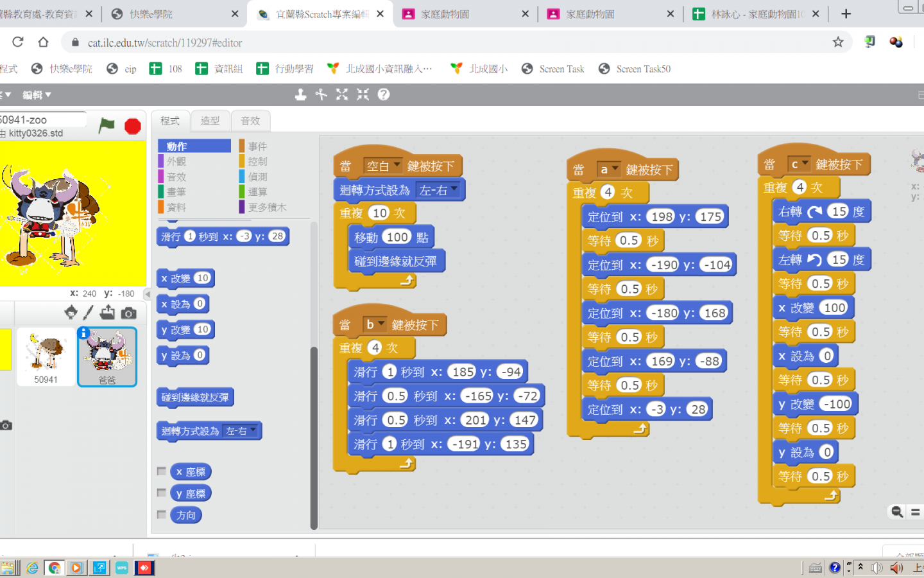Bookmark this page with star icon
924x578 pixels.
[838, 42]
